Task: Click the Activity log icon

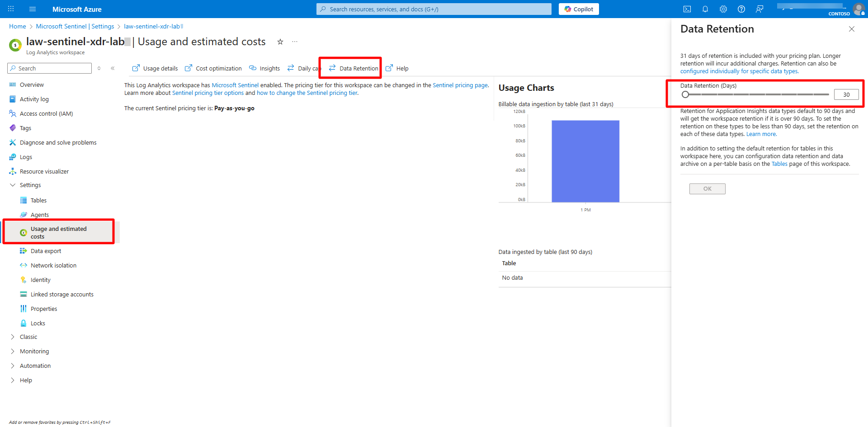Action: tap(13, 99)
